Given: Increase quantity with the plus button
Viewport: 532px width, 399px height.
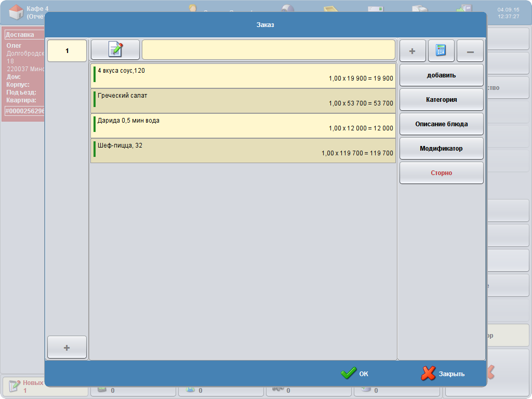Looking at the screenshot, I should click(413, 51).
